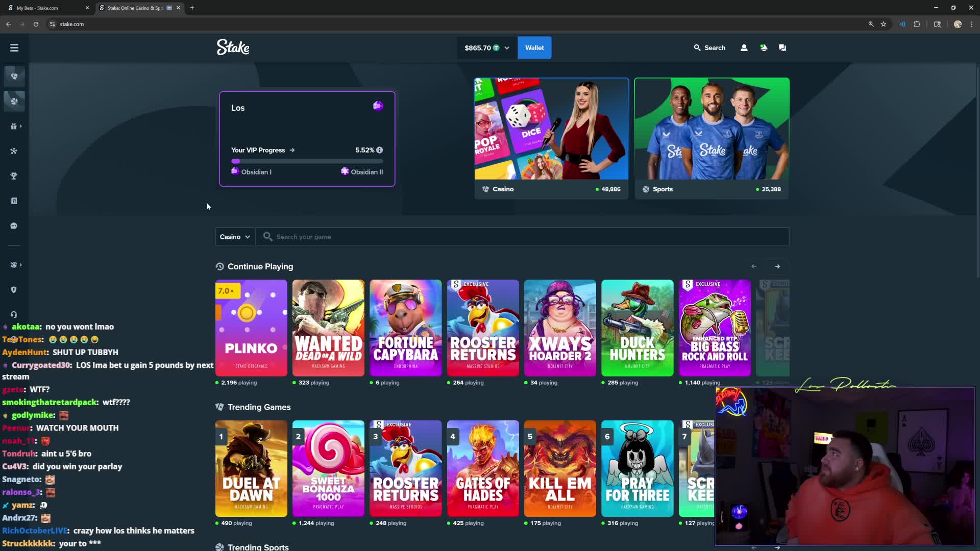This screenshot has width=980, height=551.
Task: Click the browser back button
Action: pyautogui.click(x=9, y=24)
